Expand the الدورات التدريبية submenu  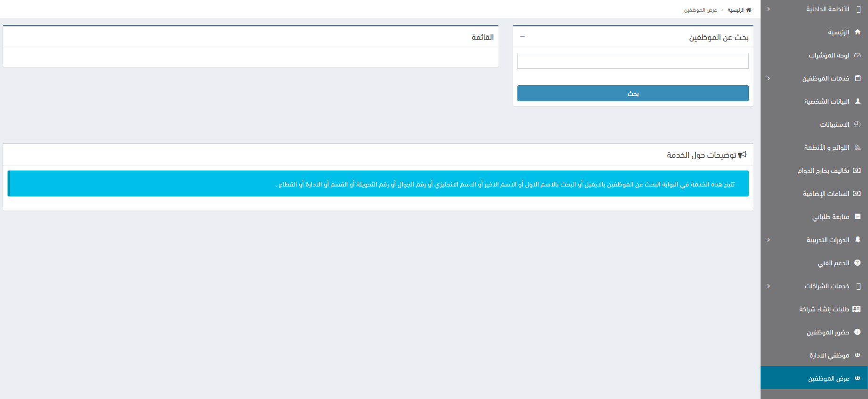pyautogui.click(x=769, y=240)
